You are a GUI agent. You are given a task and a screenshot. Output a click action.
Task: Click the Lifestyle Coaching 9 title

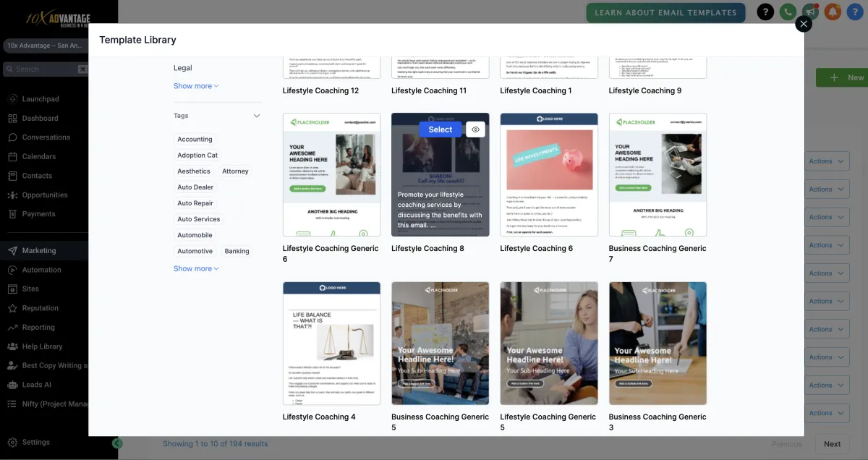tap(644, 91)
